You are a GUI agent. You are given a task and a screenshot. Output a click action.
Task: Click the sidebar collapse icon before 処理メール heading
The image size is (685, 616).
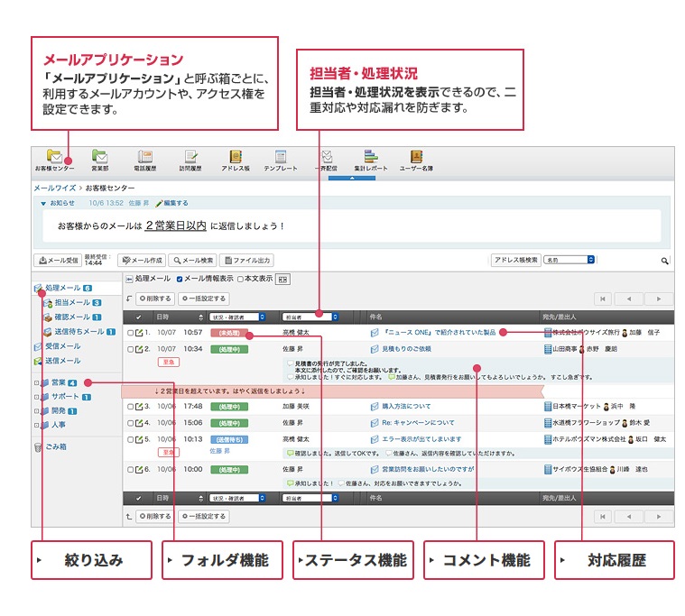coord(129,279)
